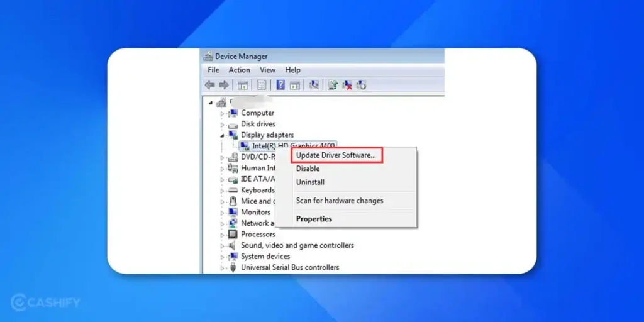Select the IDE ATA/ATAPI controllers category icon
The height and width of the screenshot is (322, 644).
(x=233, y=179)
